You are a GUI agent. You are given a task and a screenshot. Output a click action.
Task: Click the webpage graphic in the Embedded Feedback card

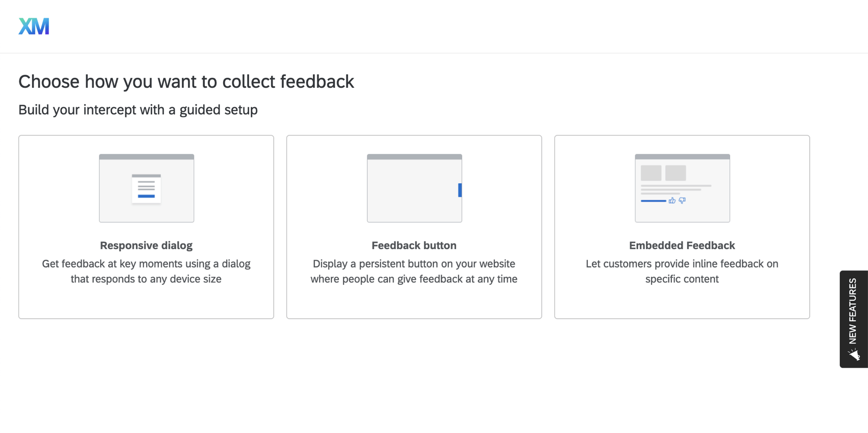682,188
